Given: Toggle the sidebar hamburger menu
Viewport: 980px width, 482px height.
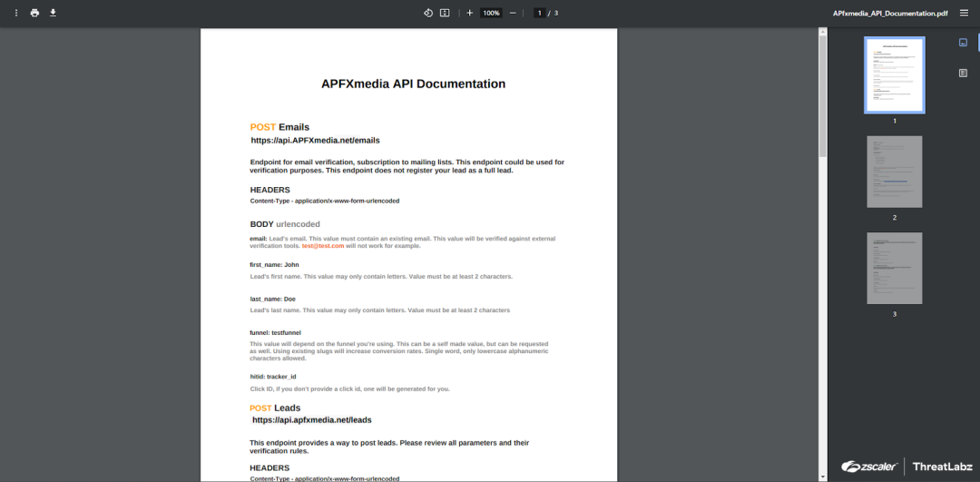Looking at the screenshot, I should coord(964,13).
